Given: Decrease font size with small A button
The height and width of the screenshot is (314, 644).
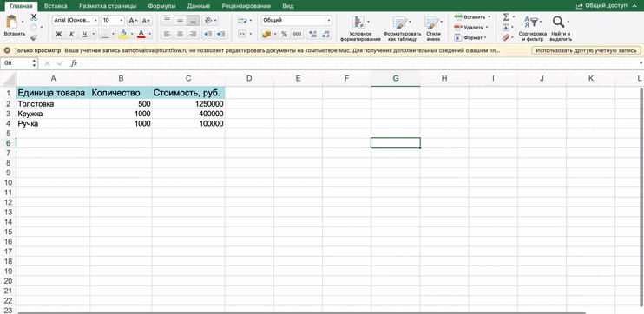Looking at the screenshot, I should coord(146,21).
